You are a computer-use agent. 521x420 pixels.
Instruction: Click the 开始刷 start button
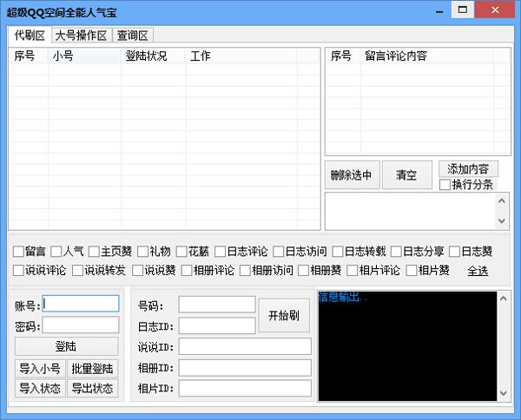284,315
